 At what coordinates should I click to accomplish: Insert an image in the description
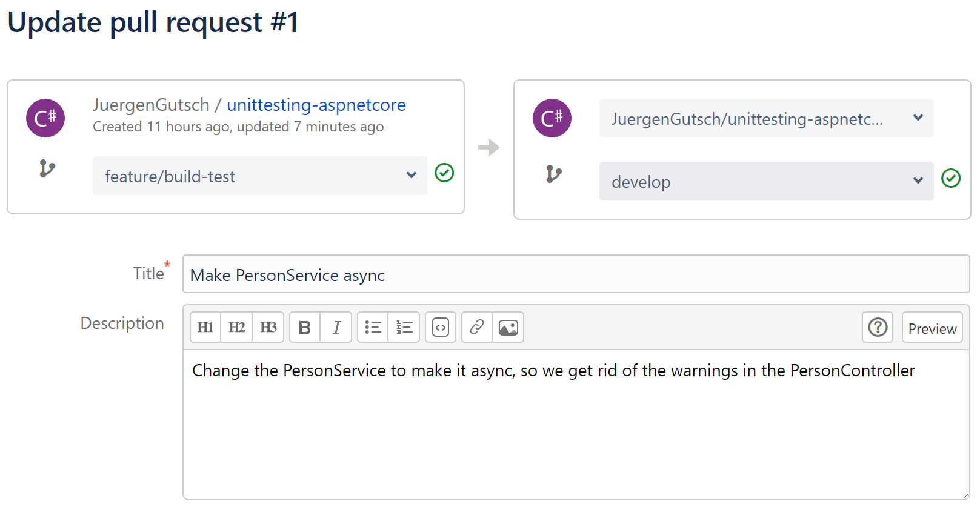(x=508, y=328)
